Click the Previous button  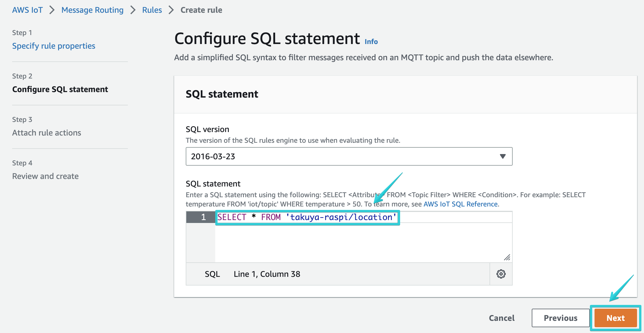560,318
